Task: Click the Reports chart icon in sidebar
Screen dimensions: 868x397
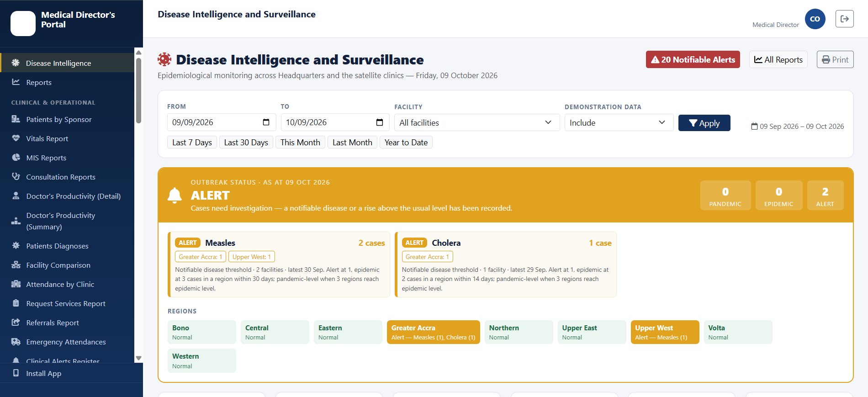Action: click(x=16, y=82)
